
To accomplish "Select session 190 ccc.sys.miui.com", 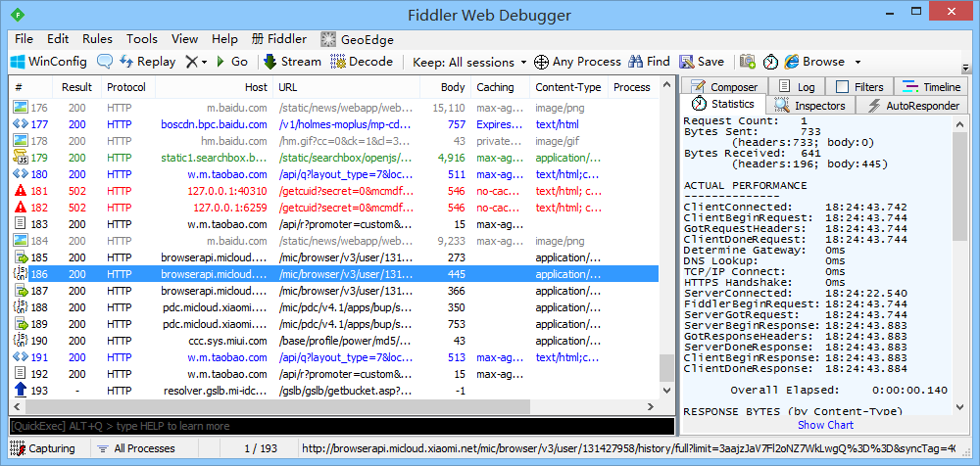I will tap(334, 341).
